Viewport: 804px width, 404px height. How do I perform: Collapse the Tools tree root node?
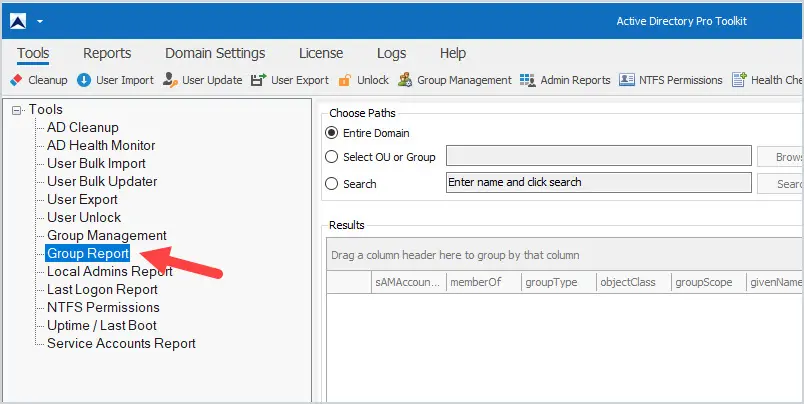click(x=17, y=110)
